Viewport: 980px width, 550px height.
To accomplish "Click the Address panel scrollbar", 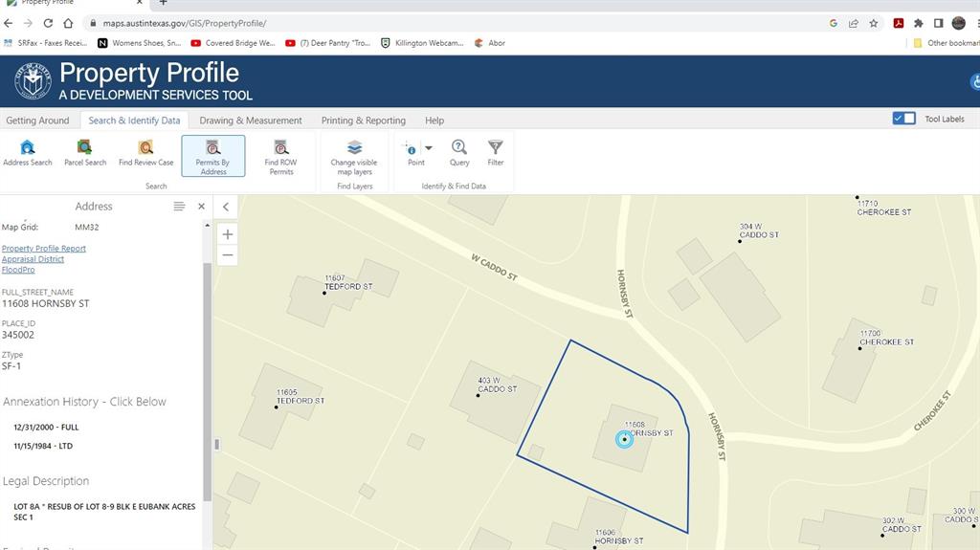I will 207,382.
